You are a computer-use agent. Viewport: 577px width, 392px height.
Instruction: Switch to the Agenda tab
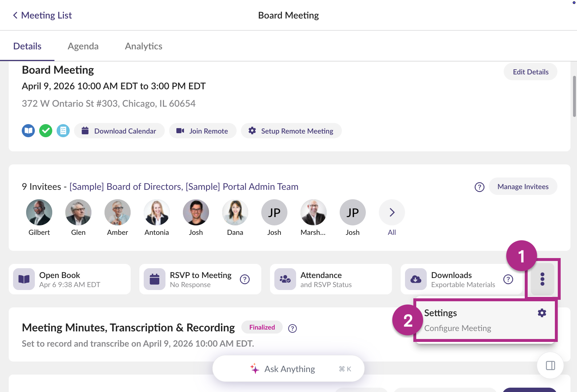[83, 46]
